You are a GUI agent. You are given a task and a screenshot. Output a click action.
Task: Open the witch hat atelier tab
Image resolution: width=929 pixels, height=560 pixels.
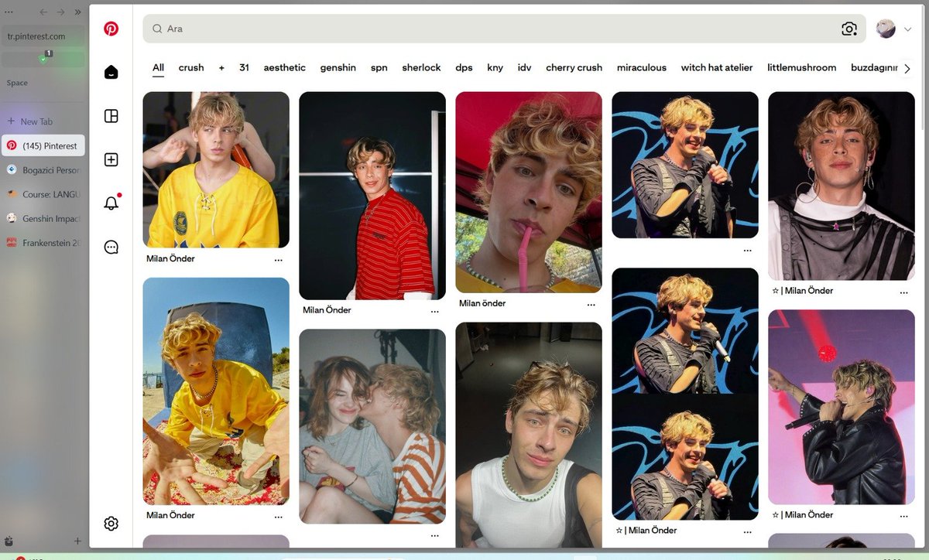tap(717, 67)
